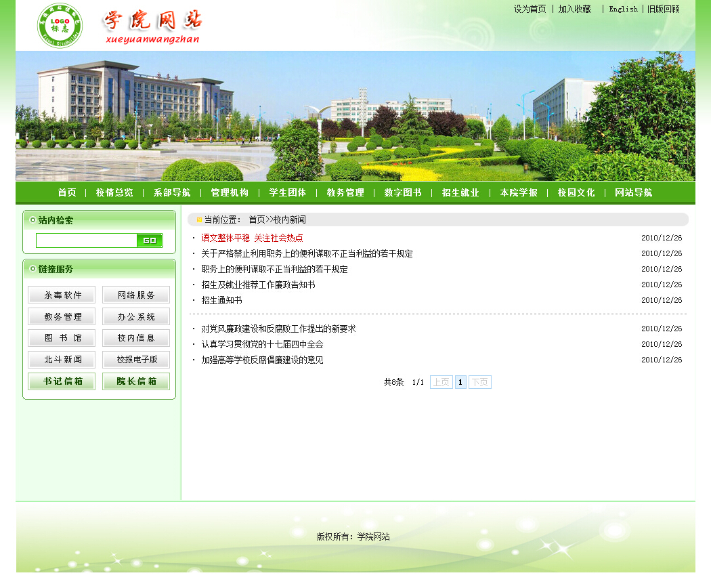Screen dimensions: 711x588
Task: Open 校园文化 navigation menu item
Action: click(x=576, y=193)
